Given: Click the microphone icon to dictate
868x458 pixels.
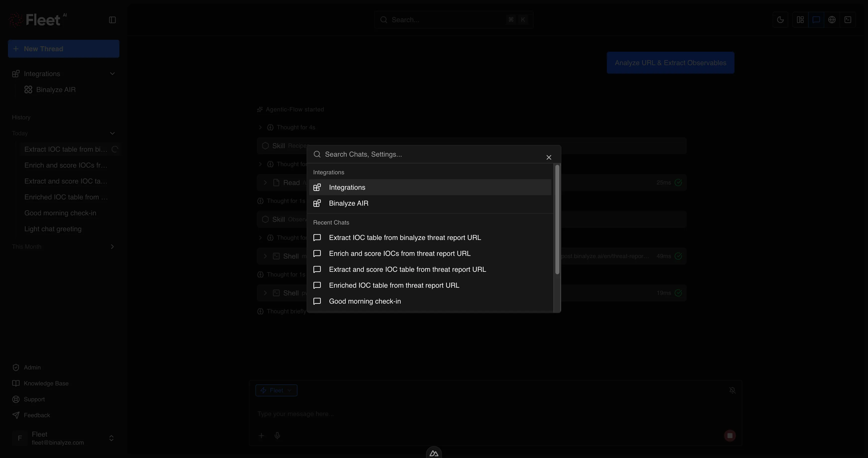Looking at the screenshot, I should point(277,435).
